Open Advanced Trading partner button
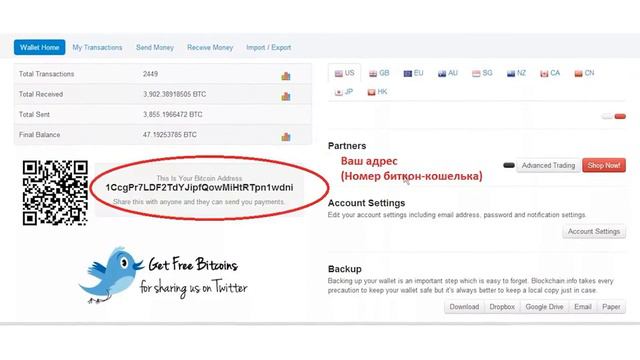640x360 pixels. pos(548,165)
